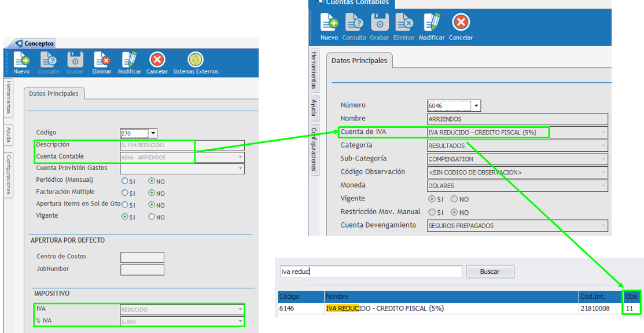The image size is (644, 333).
Task: Click the Buscar button
Action: 490,272
